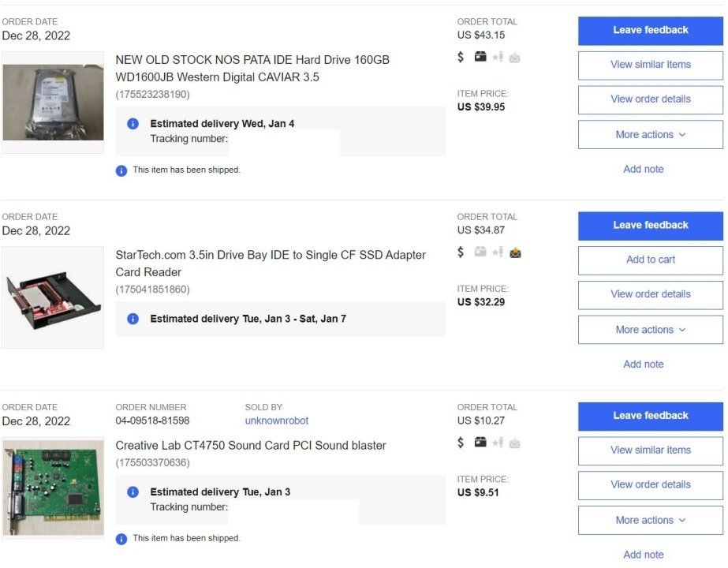Expand More actions for the WD hard drive order
The height and width of the screenshot is (568, 728).
650,135
